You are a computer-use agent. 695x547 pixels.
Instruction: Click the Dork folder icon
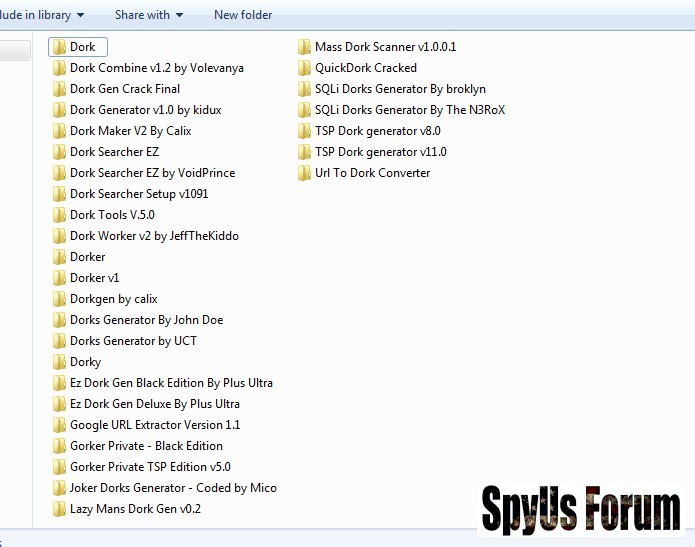click(x=59, y=47)
